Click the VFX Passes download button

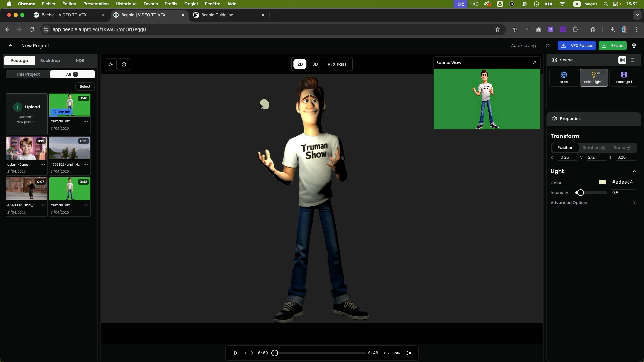(577, 46)
